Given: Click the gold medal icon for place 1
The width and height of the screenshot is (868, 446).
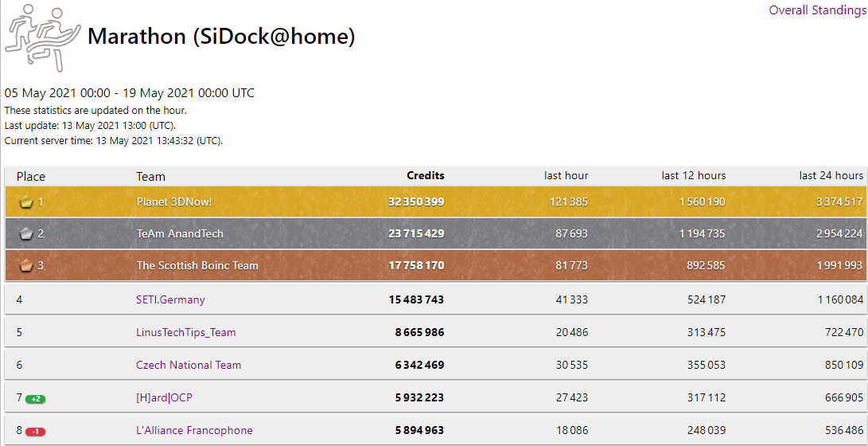Looking at the screenshot, I should pyautogui.click(x=25, y=202).
